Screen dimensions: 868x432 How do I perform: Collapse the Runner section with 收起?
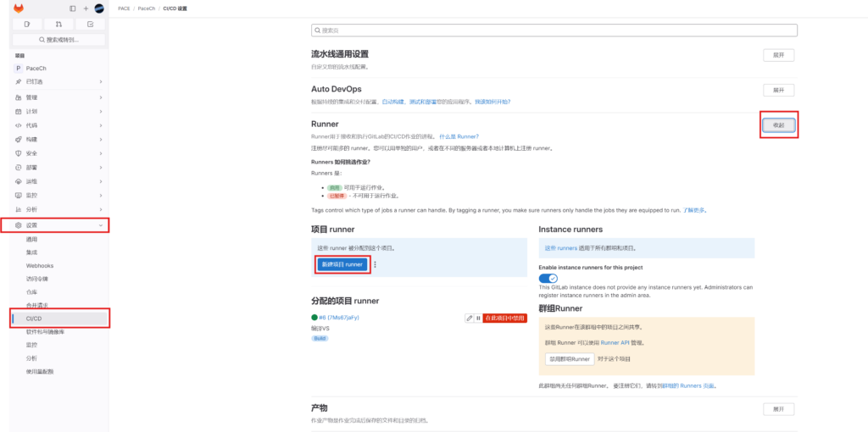tap(778, 125)
